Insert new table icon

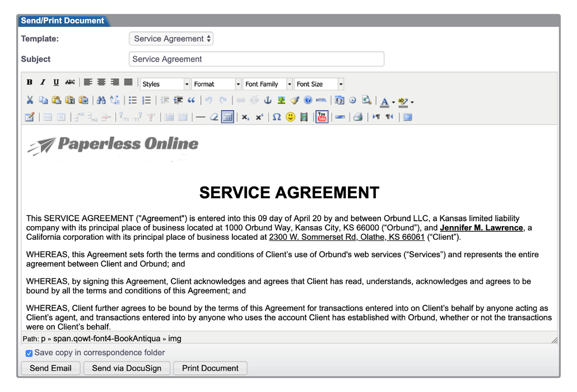tap(30, 117)
